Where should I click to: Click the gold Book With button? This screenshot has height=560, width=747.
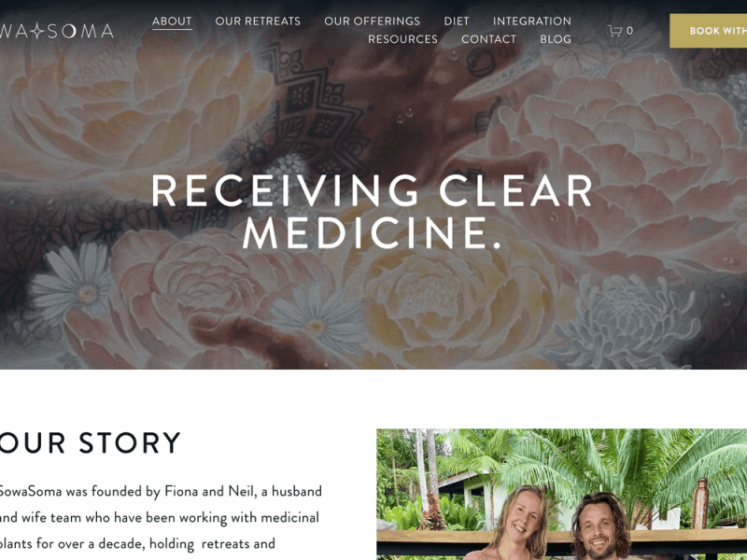(x=709, y=31)
